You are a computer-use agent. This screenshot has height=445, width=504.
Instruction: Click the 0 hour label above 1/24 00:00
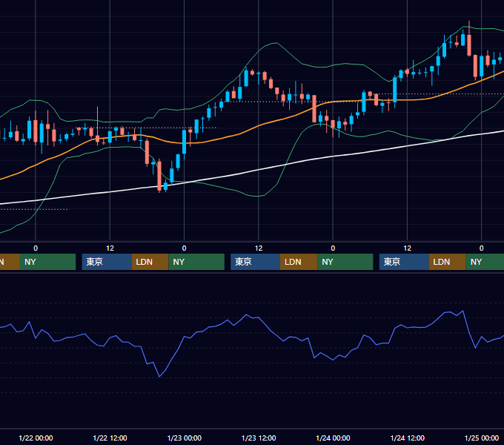tap(333, 248)
